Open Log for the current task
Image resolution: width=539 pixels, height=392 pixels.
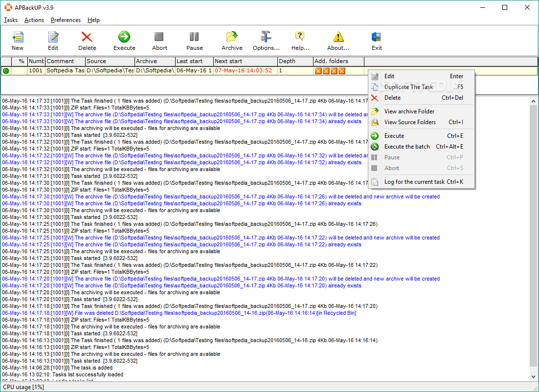[422, 182]
